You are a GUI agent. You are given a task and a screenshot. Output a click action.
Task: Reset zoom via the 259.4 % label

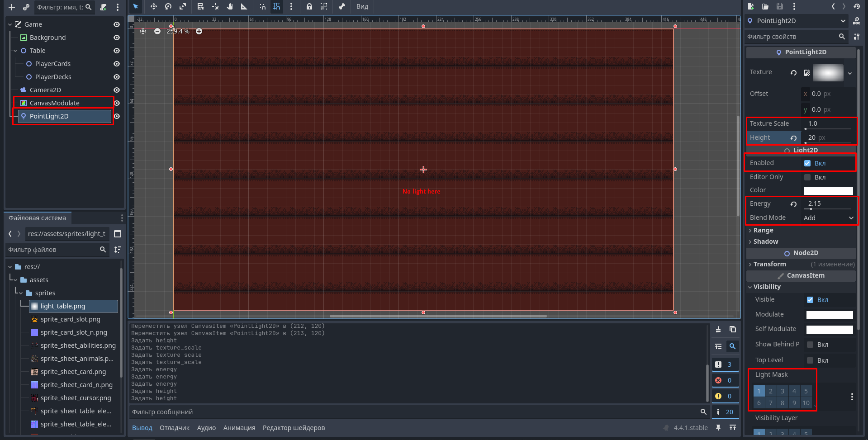click(178, 31)
